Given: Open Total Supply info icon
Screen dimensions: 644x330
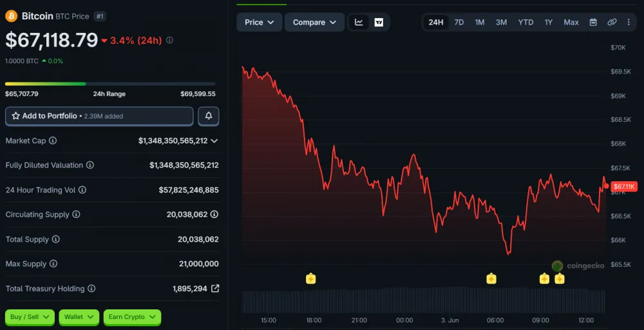Looking at the screenshot, I should point(56,239).
